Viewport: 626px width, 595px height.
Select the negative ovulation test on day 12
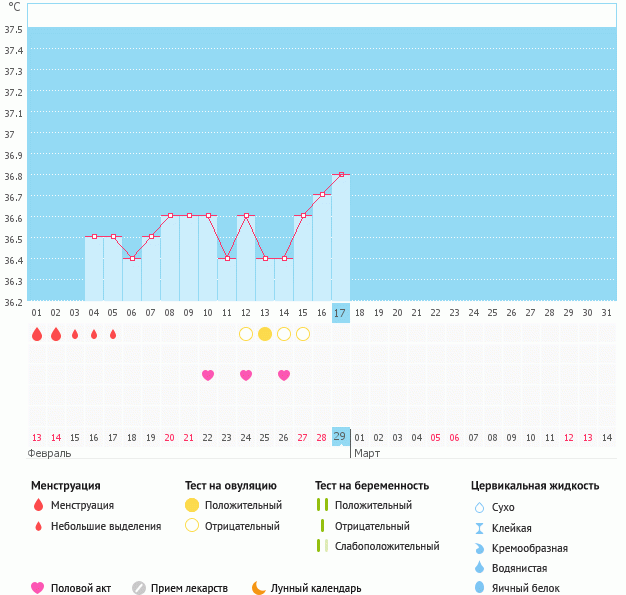[x=246, y=334]
